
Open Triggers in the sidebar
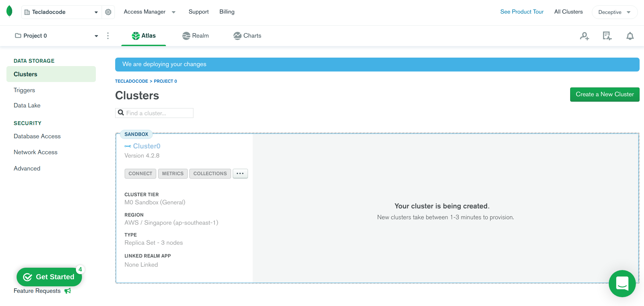(24, 90)
